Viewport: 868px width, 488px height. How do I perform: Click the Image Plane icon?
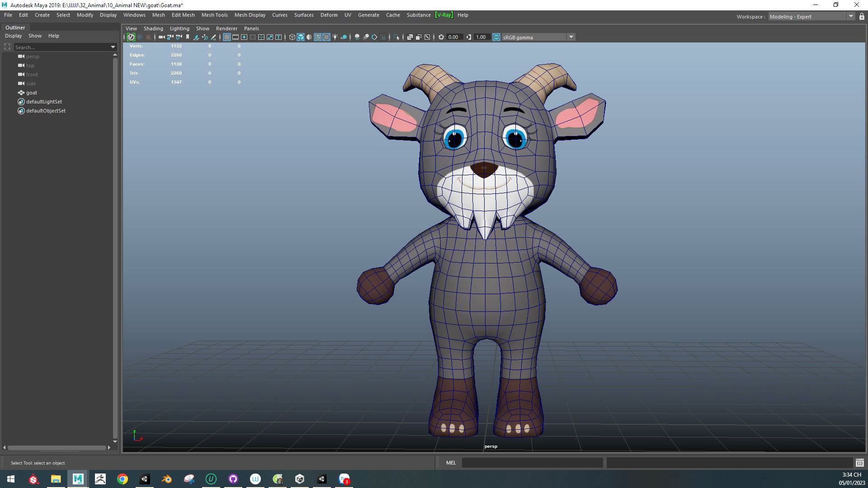pyautogui.click(x=196, y=37)
